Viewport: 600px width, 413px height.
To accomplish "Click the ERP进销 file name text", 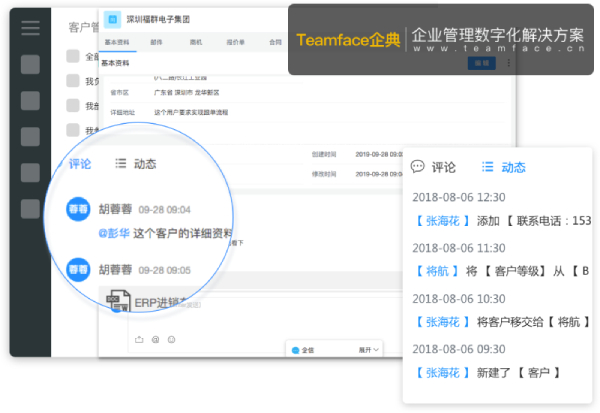I will pos(160,303).
